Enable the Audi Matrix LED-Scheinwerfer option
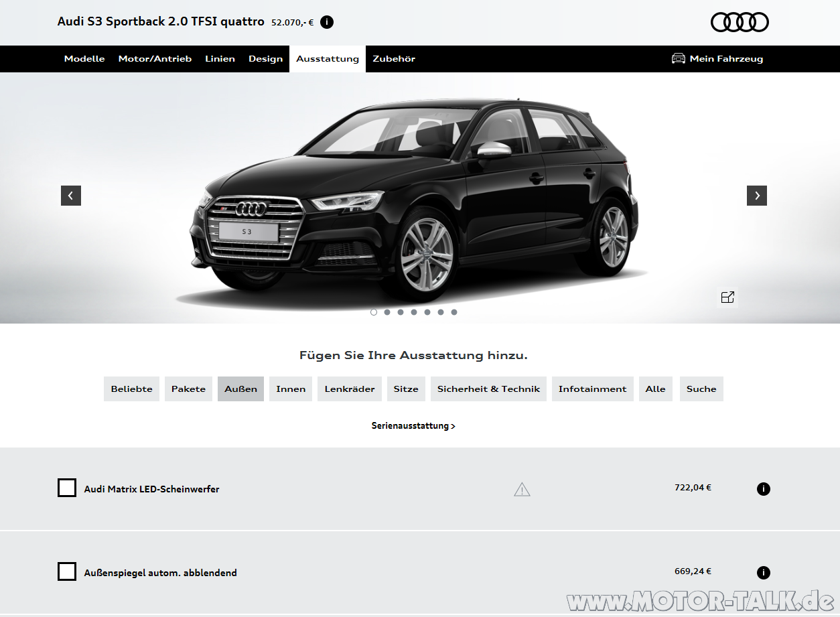 67,488
